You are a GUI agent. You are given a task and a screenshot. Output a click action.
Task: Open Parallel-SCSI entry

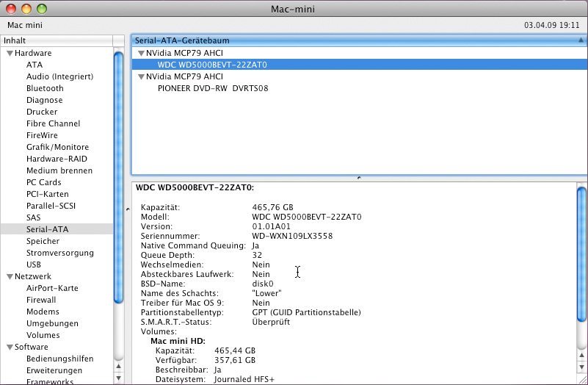point(51,206)
